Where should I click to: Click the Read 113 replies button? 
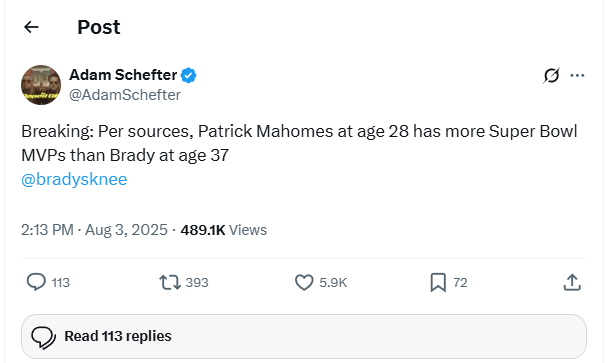point(304,336)
